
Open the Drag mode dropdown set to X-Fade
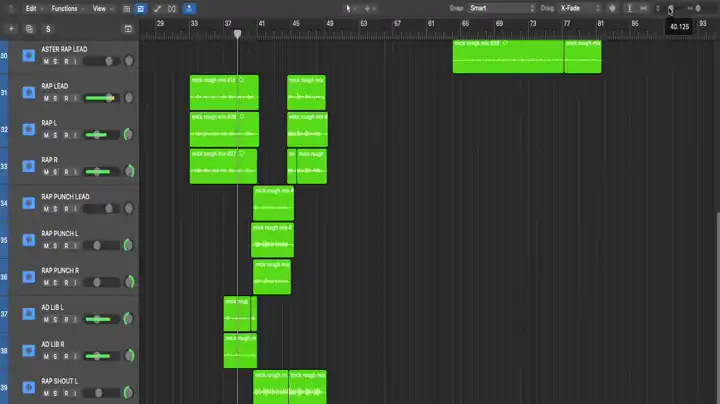click(580, 8)
